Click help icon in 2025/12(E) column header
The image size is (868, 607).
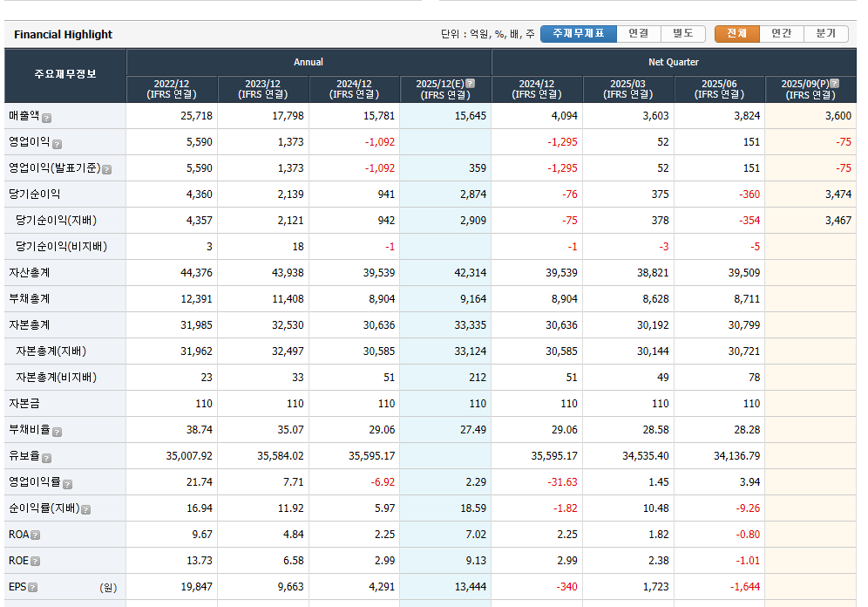471,84
